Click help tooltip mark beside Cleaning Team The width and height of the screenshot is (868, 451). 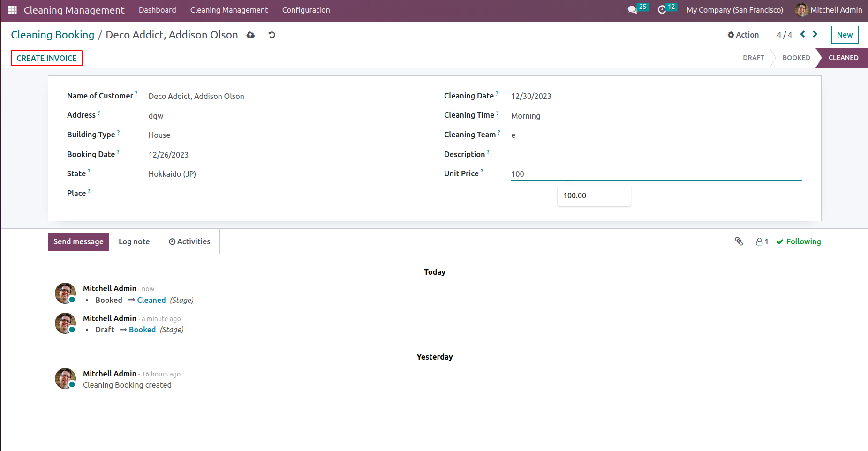[499, 132]
